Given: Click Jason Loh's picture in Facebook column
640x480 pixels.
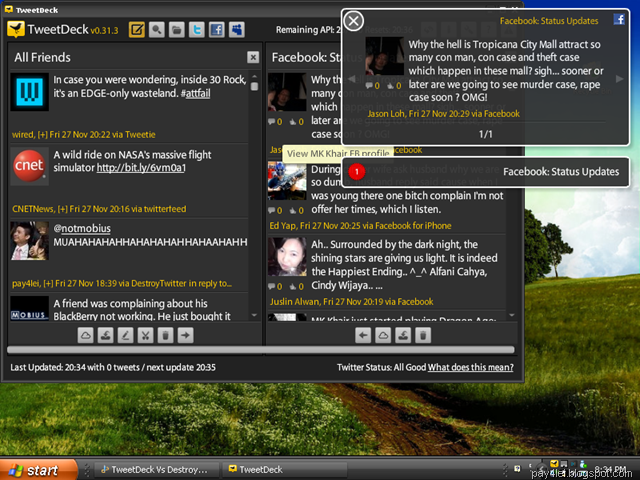Looking at the screenshot, I should (287, 92).
